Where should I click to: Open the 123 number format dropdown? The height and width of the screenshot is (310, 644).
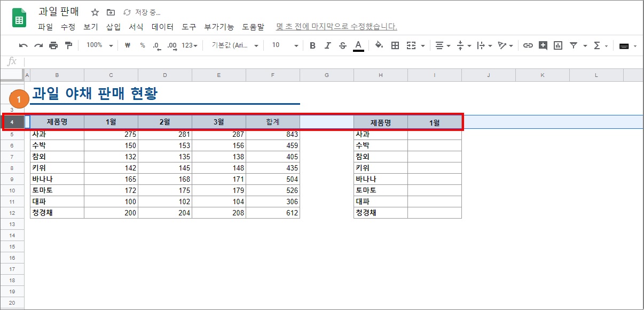[x=190, y=46]
